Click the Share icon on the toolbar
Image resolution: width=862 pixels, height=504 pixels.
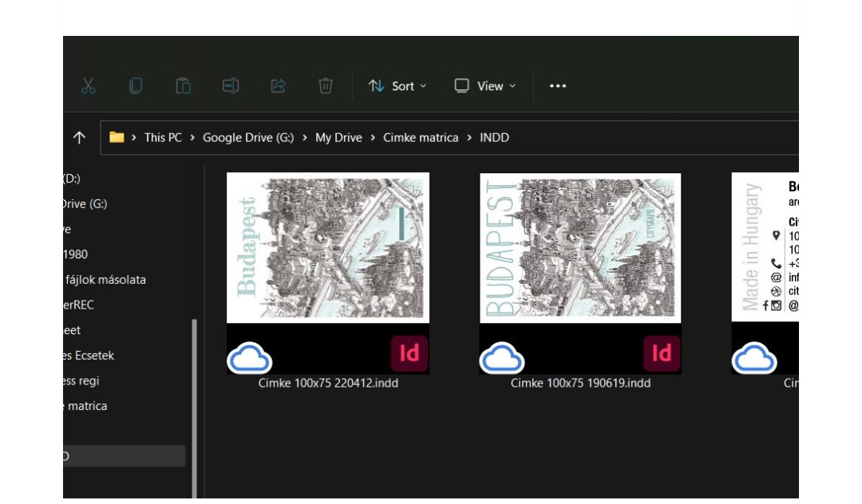coord(277,85)
